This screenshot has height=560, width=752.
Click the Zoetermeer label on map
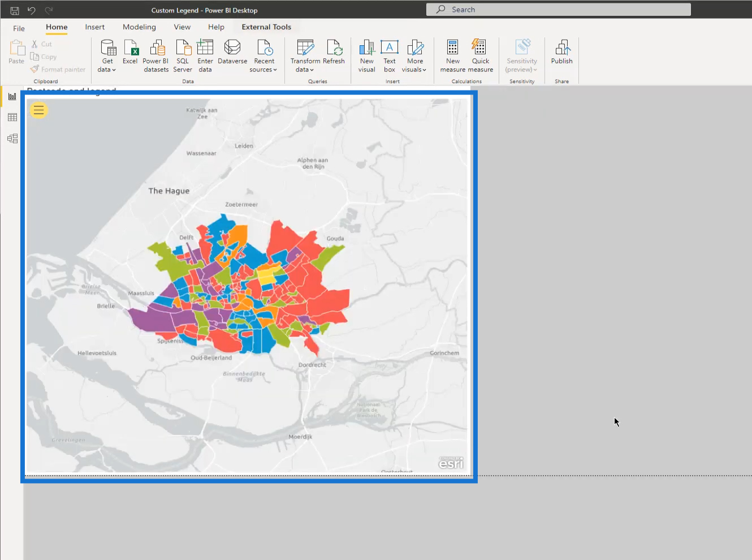[x=241, y=205]
